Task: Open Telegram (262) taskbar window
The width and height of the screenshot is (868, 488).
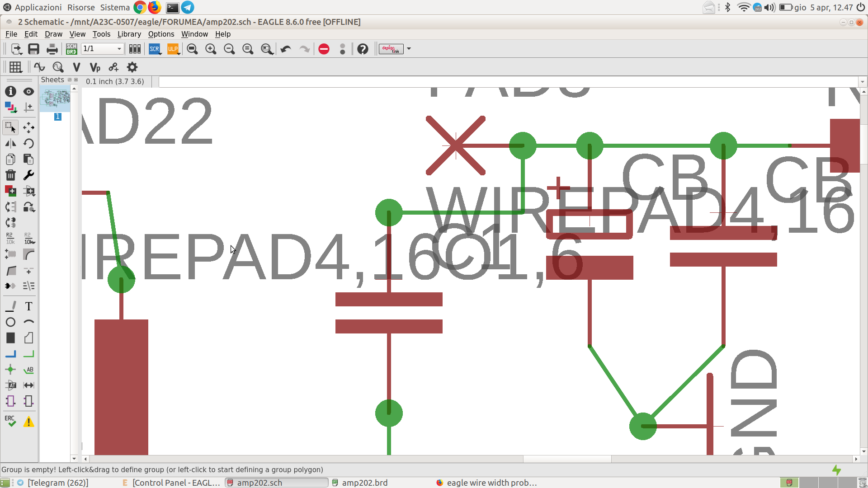Action: pos(53,483)
